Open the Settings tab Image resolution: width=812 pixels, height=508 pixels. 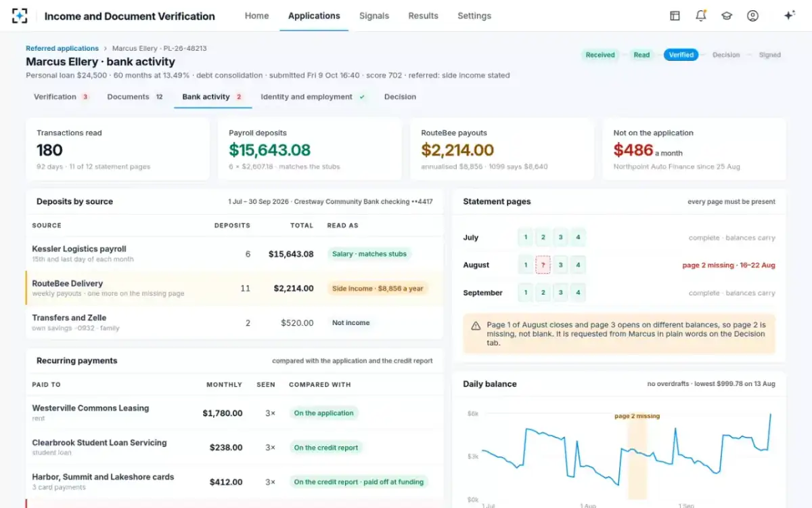[474, 16]
